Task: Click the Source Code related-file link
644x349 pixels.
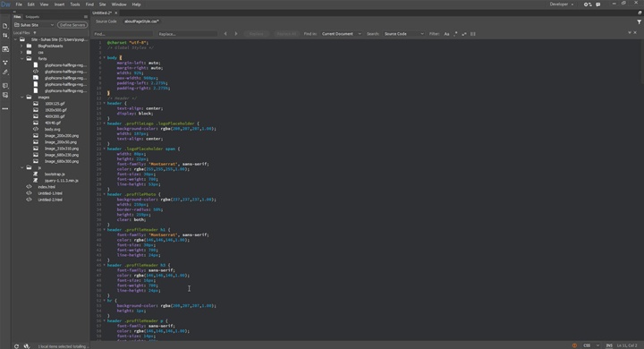Action: pos(106,21)
